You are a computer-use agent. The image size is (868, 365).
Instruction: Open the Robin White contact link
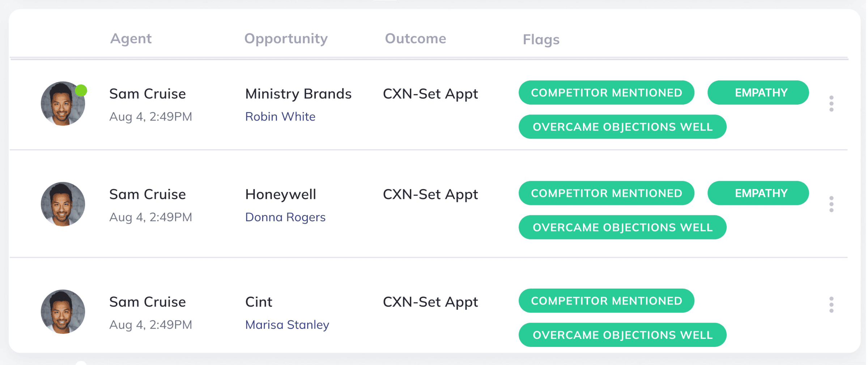(280, 117)
